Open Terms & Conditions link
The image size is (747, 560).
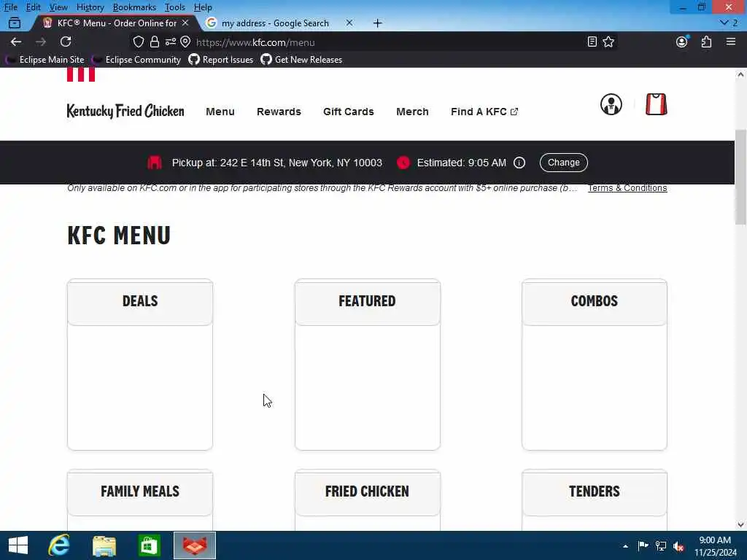627,188
